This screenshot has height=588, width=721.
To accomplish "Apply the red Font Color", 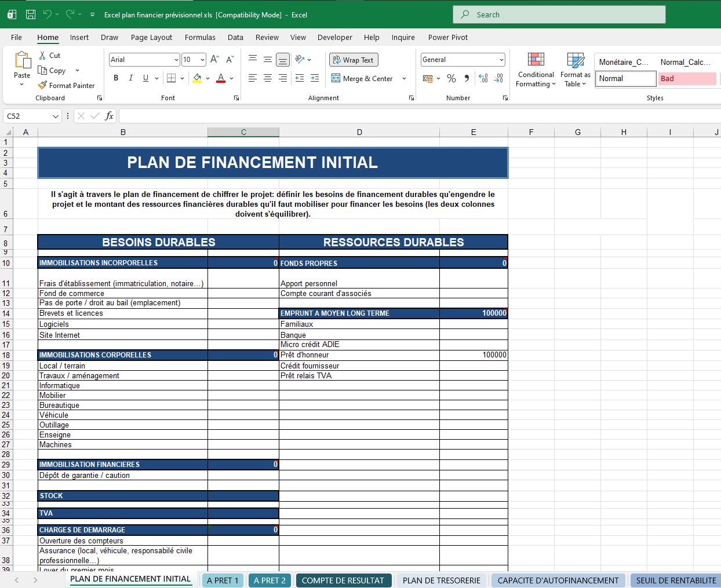I will click(221, 78).
